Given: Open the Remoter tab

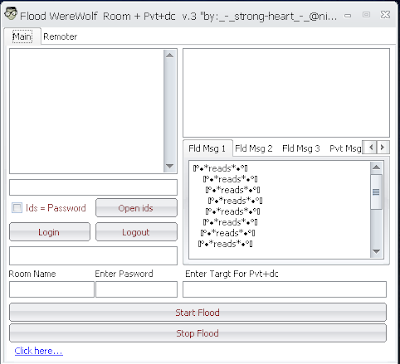Looking at the screenshot, I should [60, 36].
